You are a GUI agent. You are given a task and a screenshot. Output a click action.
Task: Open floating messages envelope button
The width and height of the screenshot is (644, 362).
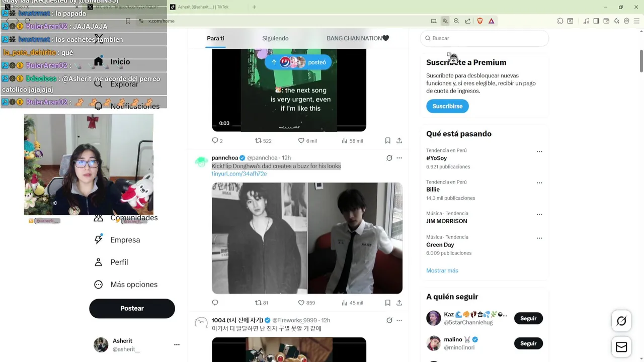pos(621,347)
